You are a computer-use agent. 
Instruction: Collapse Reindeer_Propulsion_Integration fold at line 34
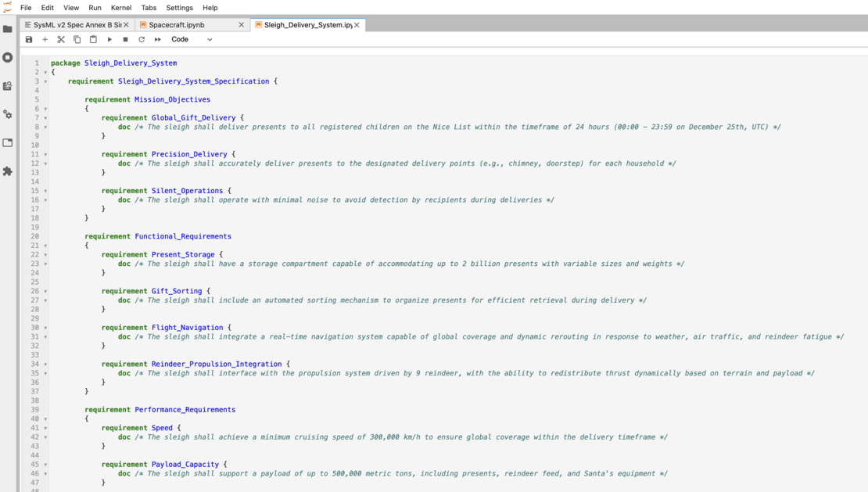point(45,365)
